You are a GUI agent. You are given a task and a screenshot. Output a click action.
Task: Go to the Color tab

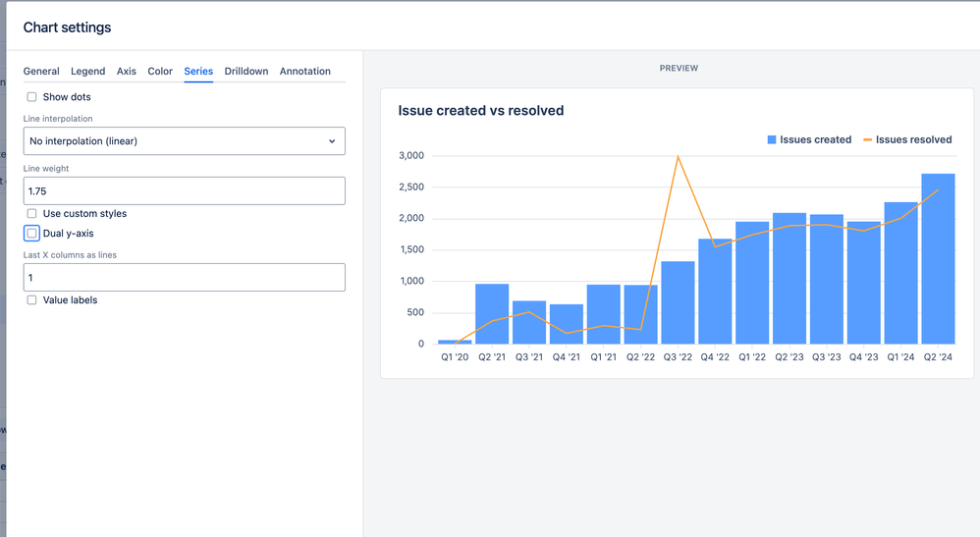(160, 72)
